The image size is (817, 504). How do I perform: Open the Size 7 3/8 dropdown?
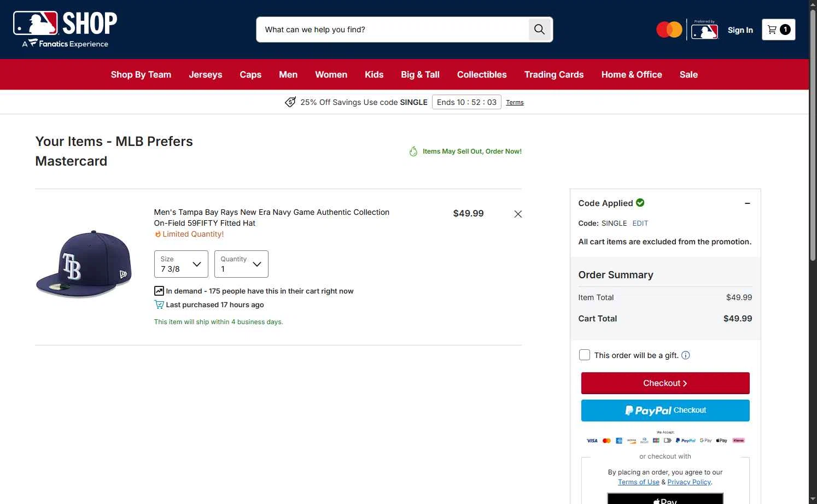pos(181,264)
